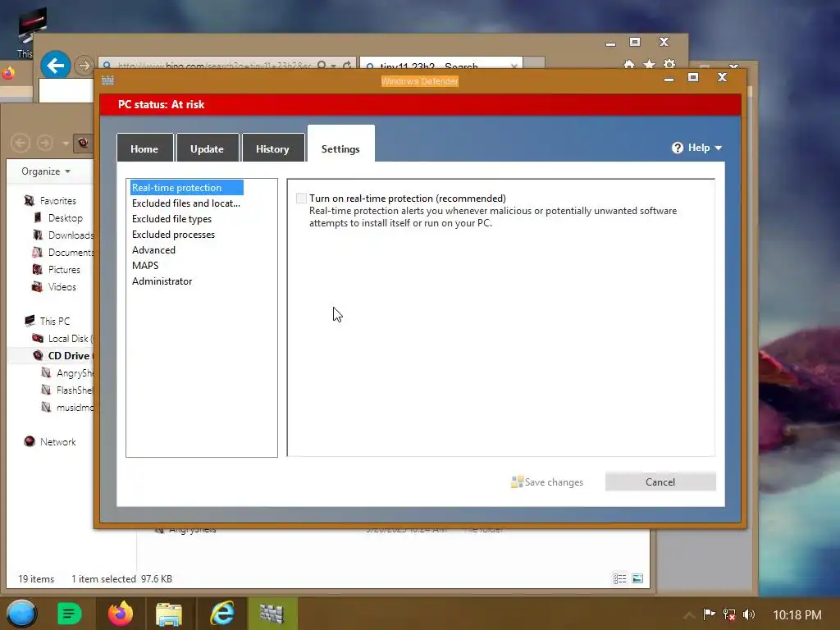The image size is (840, 630).
Task: Open the green notes app in taskbar
Action: click(x=69, y=614)
